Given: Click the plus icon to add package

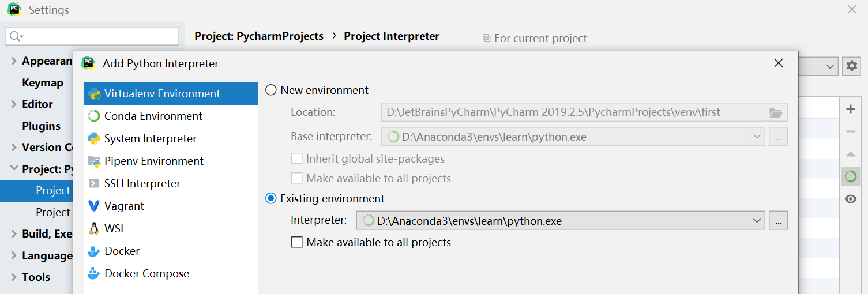Looking at the screenshot, I should [851, 109].
